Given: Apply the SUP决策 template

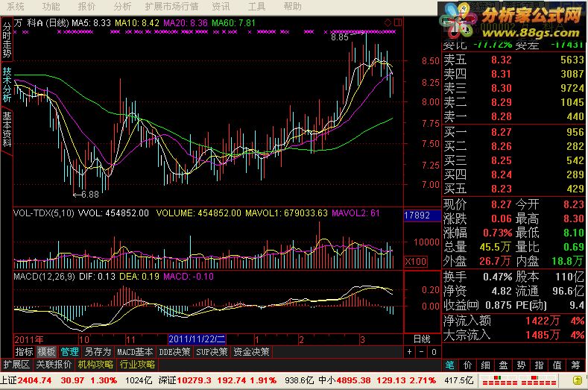Looking at the screenshot, I should (212, 352).
